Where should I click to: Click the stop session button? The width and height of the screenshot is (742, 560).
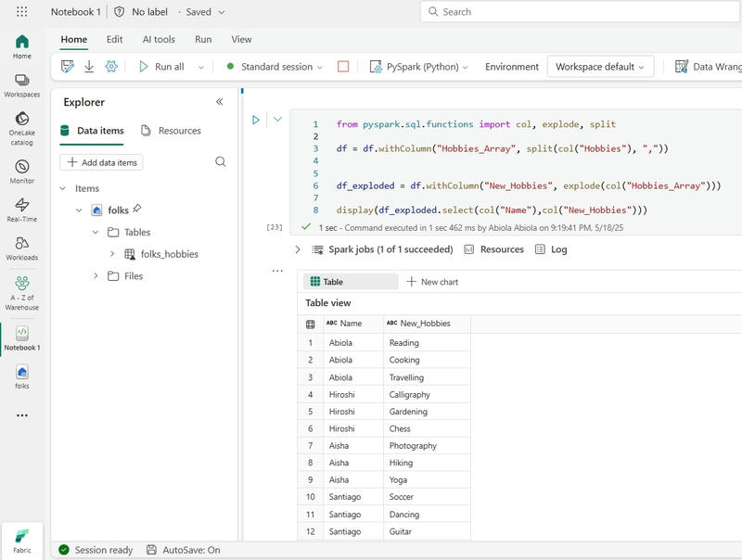(x=343, y=67)
